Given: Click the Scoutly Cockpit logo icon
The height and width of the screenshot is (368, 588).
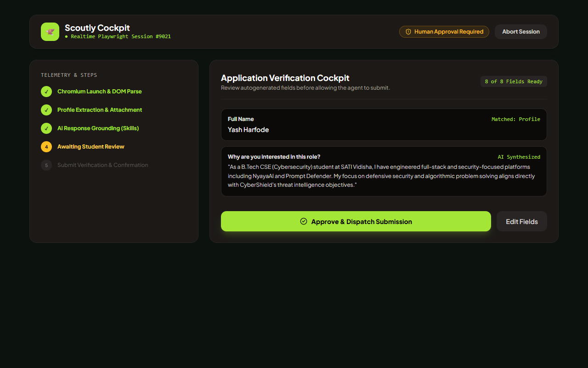Looking at the screenshot, I should [50, 32].
